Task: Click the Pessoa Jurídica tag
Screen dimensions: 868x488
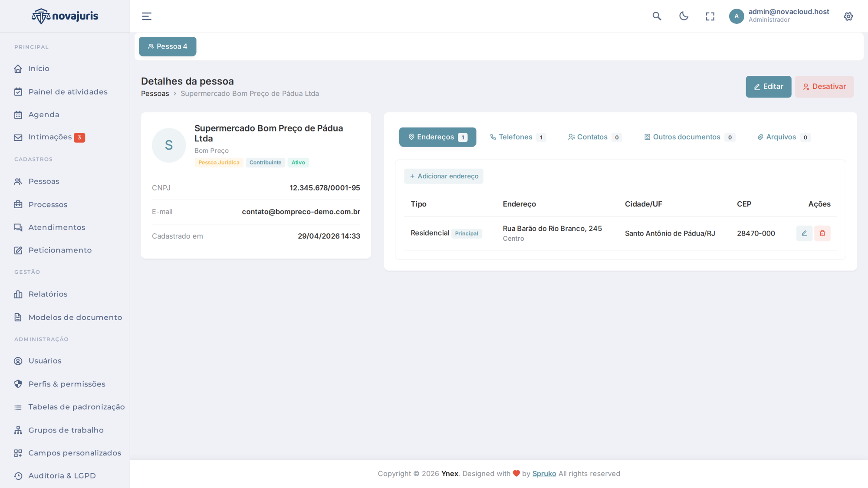Action: [219, 163]
